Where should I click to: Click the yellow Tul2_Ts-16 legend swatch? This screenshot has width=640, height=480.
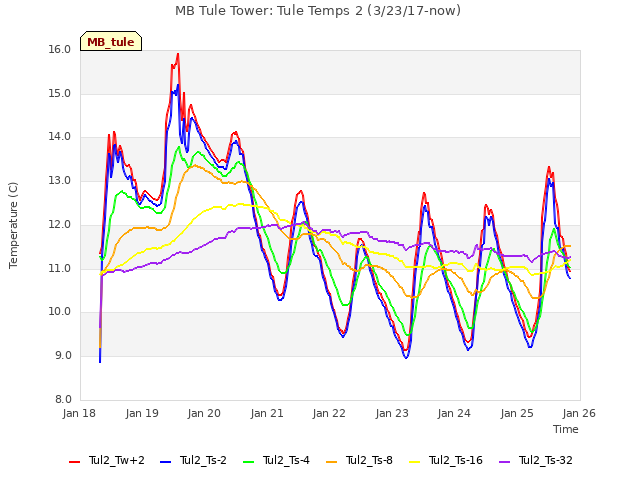(414, 462)
